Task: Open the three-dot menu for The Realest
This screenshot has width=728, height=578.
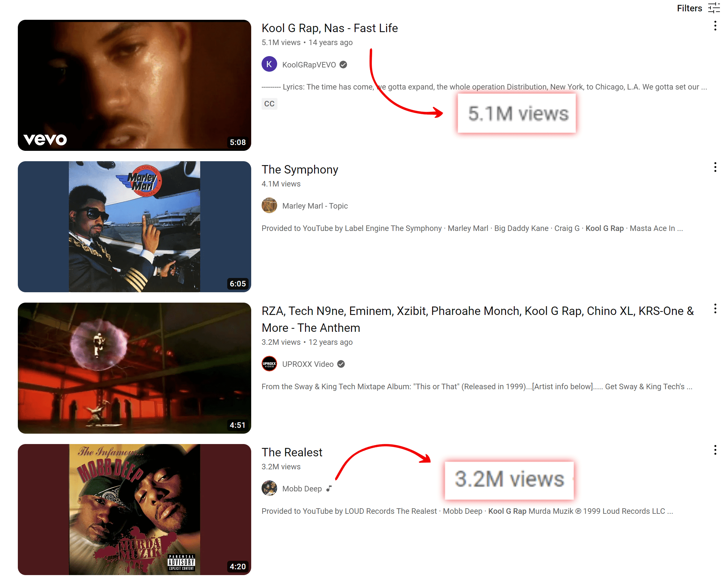Action: coord(715,450)
